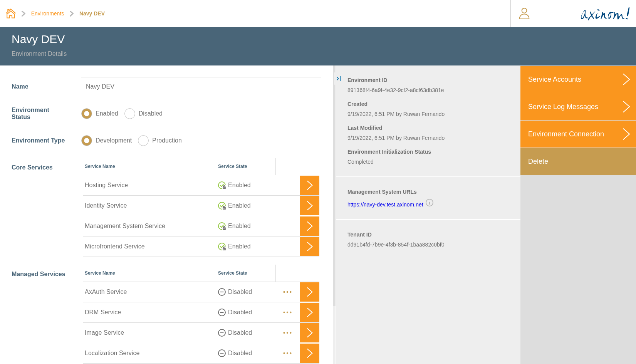Open navy-dev.test.axinom.net management URL

tap(385, 205)
